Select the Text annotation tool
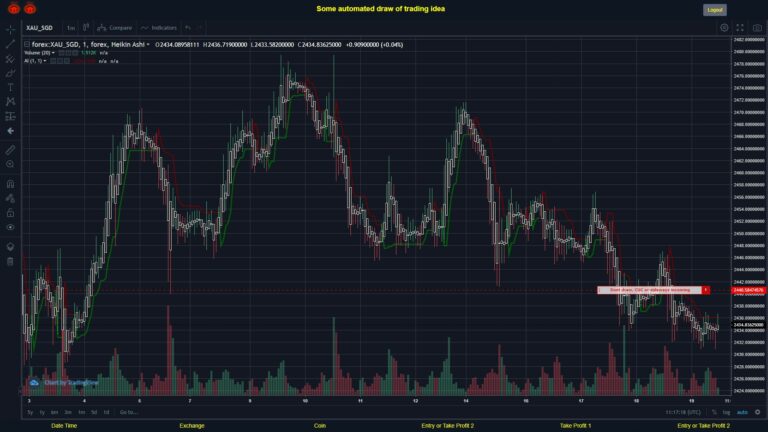This screenshot has width=768, height=432. 10,87
